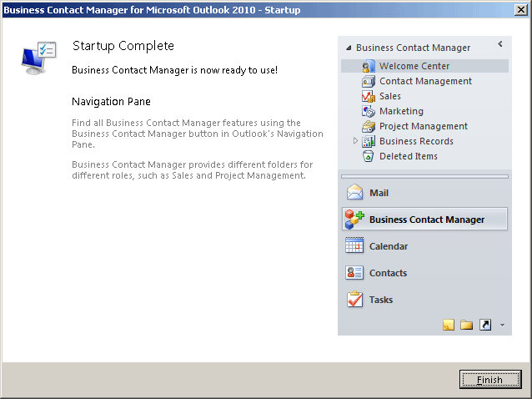Select the Business Records chart icon
The image size is (532, 399).
[x=368, y=141]
